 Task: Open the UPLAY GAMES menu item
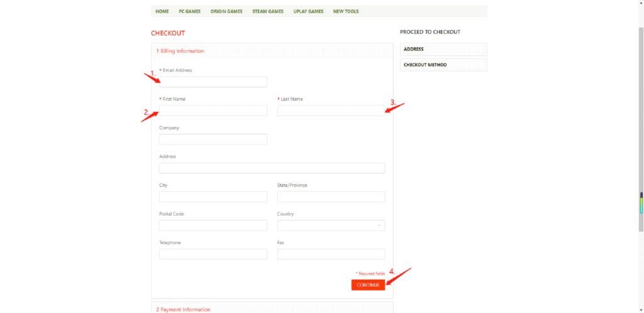tap(308, 11)
